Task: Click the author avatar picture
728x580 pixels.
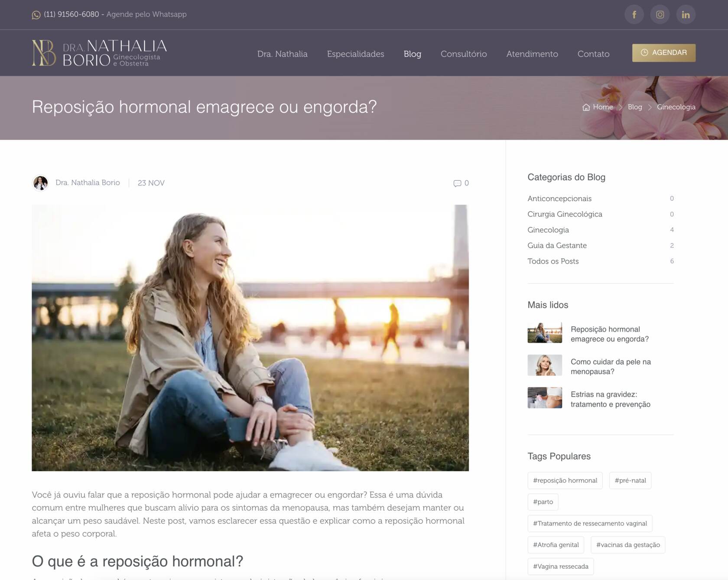Action: pos(40,183)
